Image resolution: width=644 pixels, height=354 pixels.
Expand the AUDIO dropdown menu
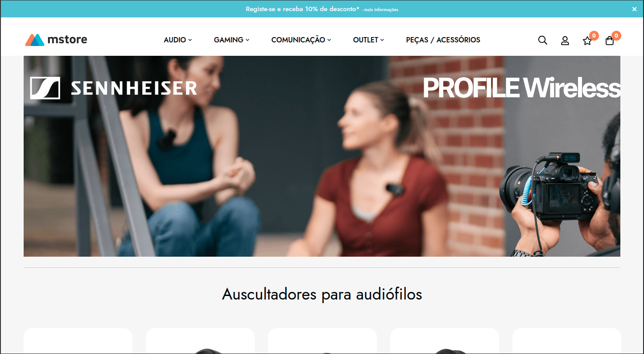[x=178, y=40]
